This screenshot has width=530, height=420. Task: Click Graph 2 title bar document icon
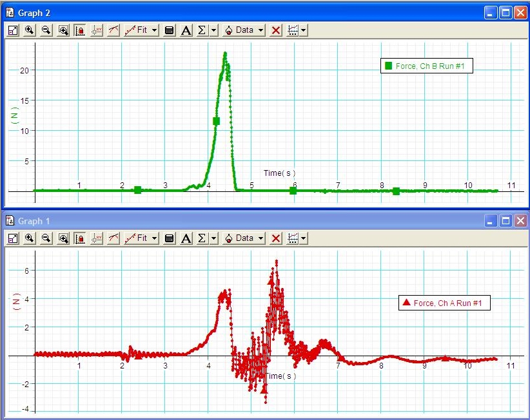(x=10, y=13)
